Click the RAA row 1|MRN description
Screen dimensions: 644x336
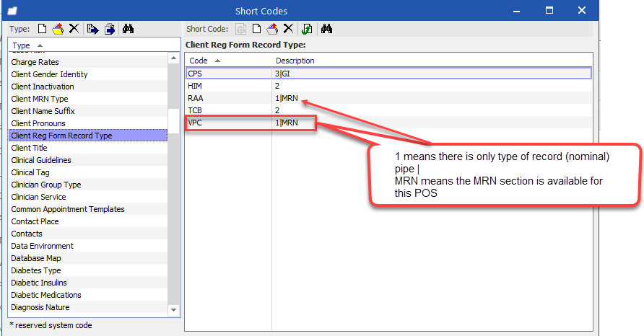click(287, 98)
